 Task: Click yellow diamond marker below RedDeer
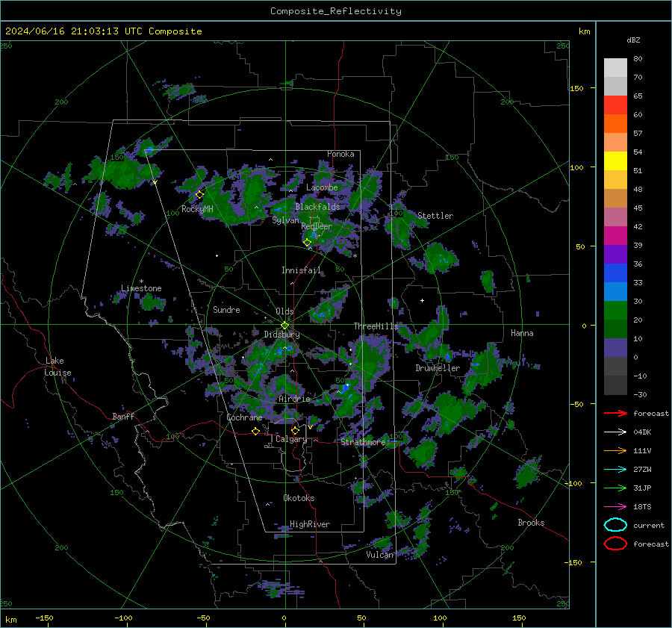pos(307,243)
